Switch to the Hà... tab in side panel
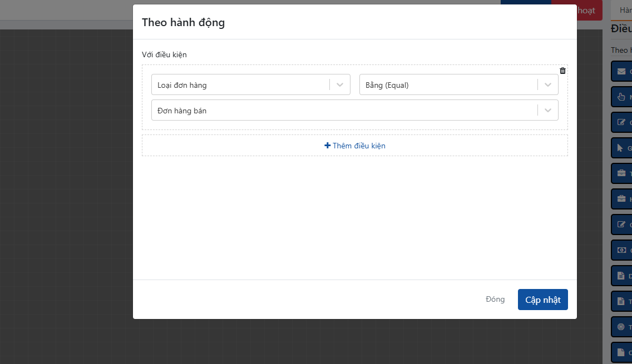 point(624,10)
